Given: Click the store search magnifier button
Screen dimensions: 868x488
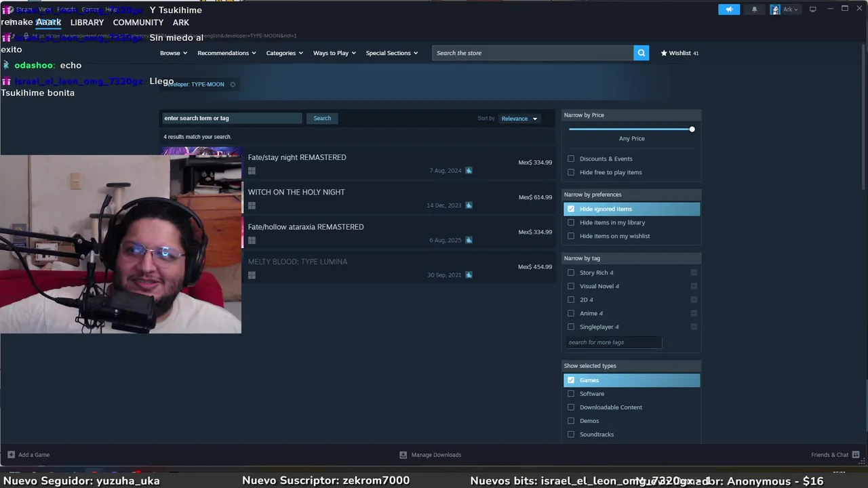Looking at the screenshot, I should [x=641, y=53].
